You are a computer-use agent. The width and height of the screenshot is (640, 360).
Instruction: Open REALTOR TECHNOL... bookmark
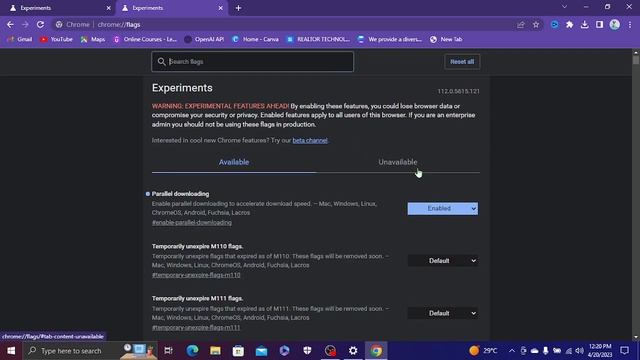pyautogui.click(x=318, y=39)
